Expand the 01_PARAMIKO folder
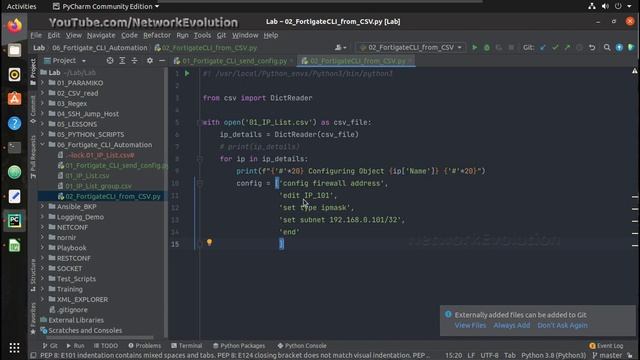The image size is (640, 360). tap(42, 83)
